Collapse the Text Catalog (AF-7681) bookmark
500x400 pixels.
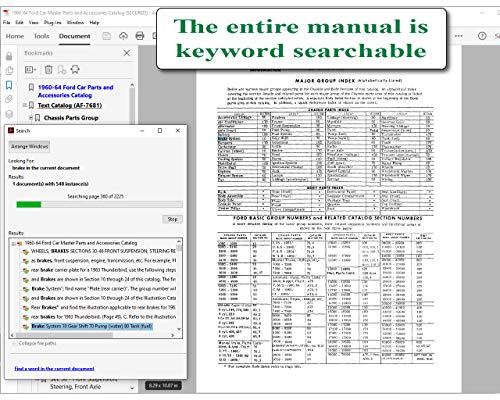pos(24,105)
